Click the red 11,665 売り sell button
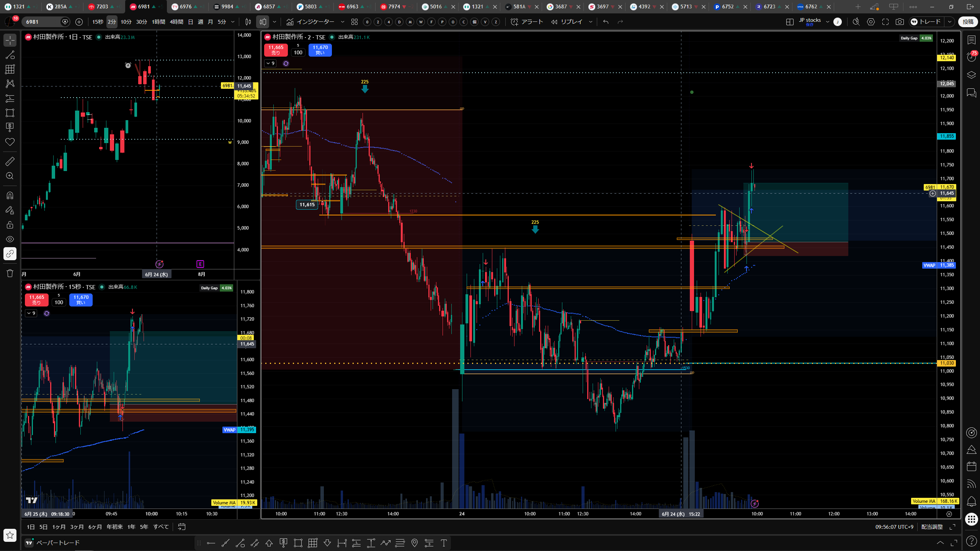Image resolution: width=980 pixels, height=551 pixels. tap(276, 50)
